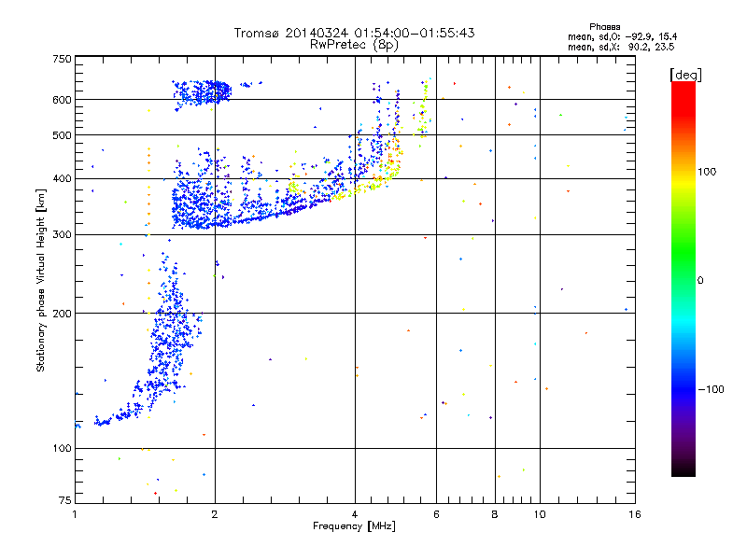Click the colorbar '-100' tick label
This screenshot has width=747, height=560.
tap(711, 389)
